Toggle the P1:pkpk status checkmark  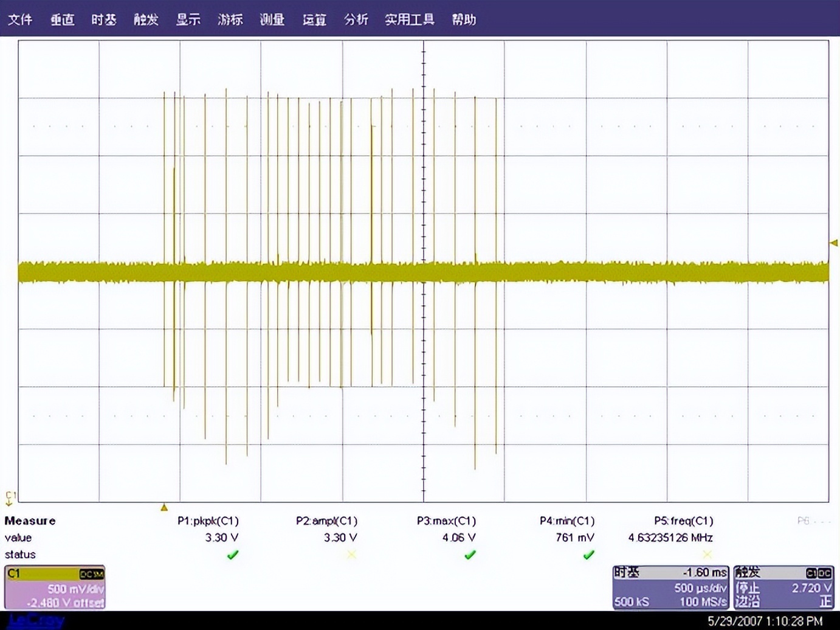pyautogui.click(x=232, y=555)
